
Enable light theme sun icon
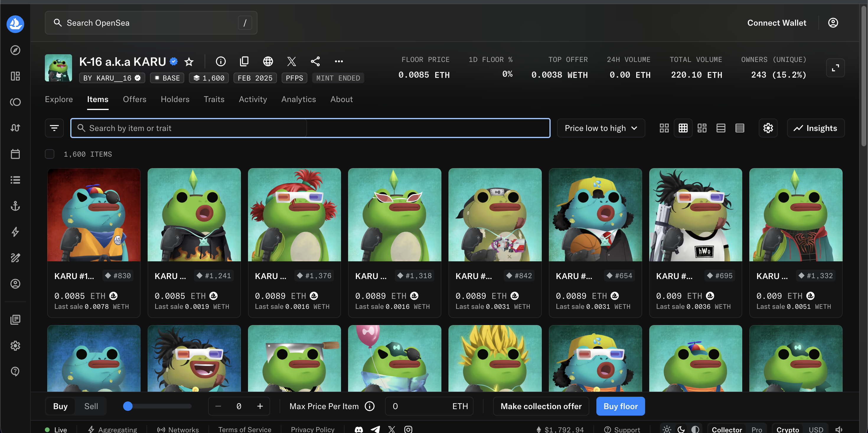(667, 429)
